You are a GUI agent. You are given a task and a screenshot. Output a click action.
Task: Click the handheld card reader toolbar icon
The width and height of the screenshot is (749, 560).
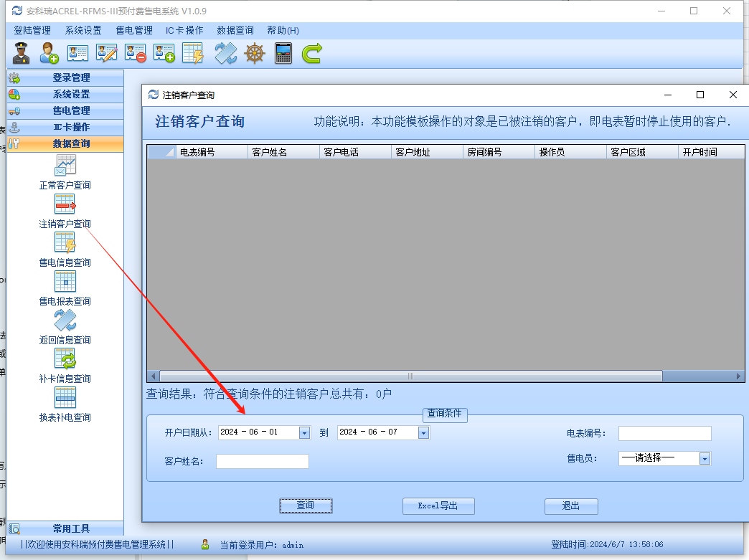tap(283, 53)
